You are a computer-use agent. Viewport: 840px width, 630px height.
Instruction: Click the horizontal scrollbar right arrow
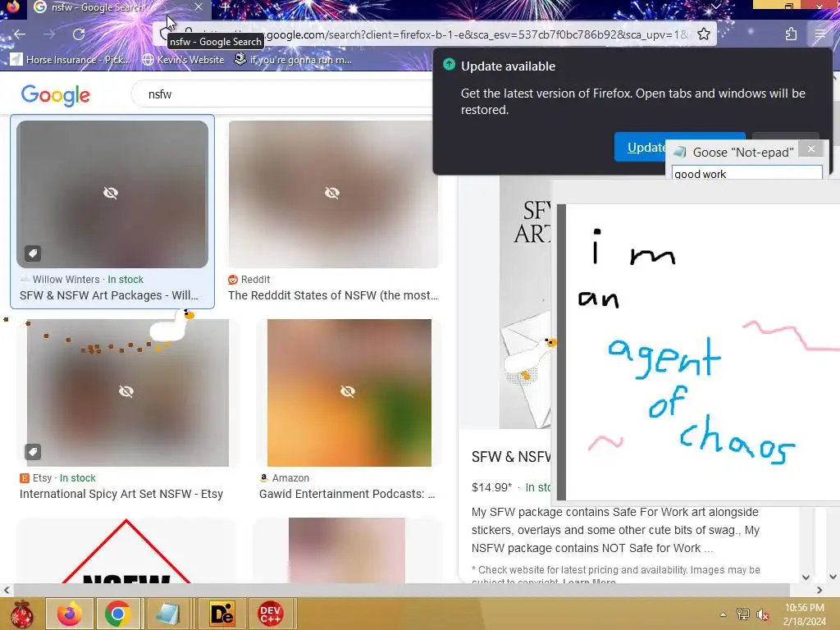[819, 591]
